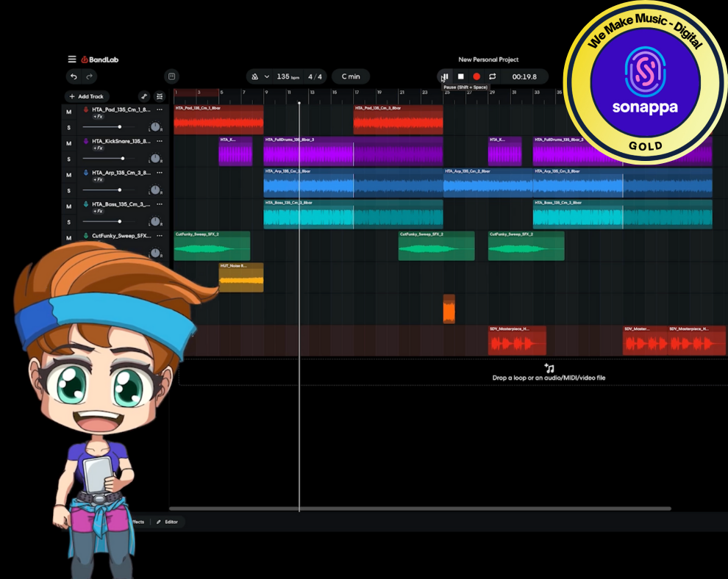Select the HTA_Arp_135_Cm_2_8bar blue clip
Screen dimensions: 728x579
pyautogui.click(x=488, y=183)
